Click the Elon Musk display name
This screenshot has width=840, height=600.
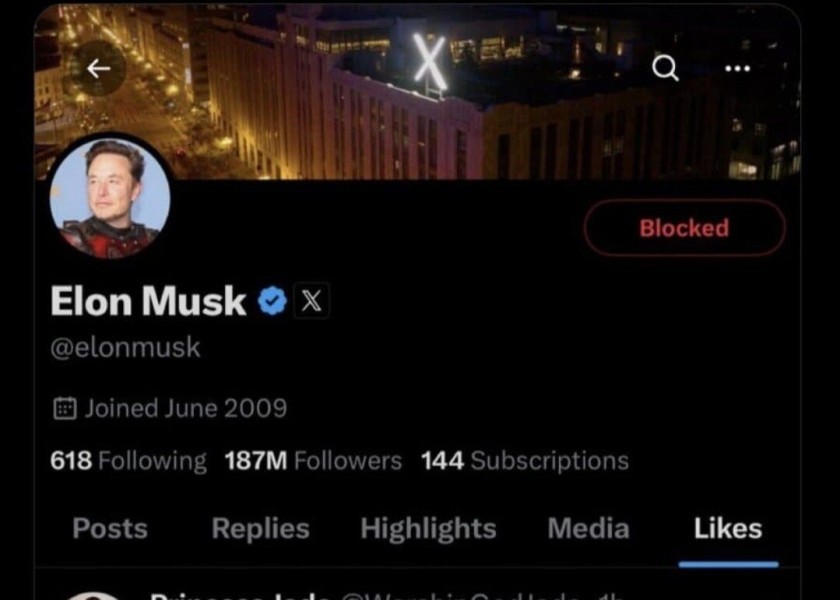(148, 300)
